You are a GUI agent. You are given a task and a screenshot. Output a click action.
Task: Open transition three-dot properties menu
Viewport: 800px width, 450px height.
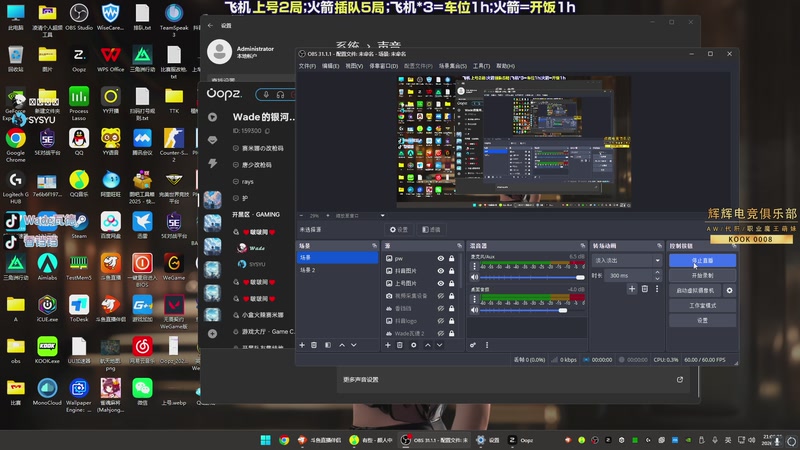click(x=657, y=289)
